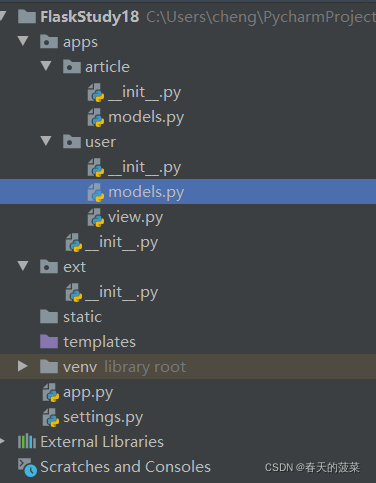The image size is (376, 483).
Task: Select app.py file name
Action: (x=88, y=393)
